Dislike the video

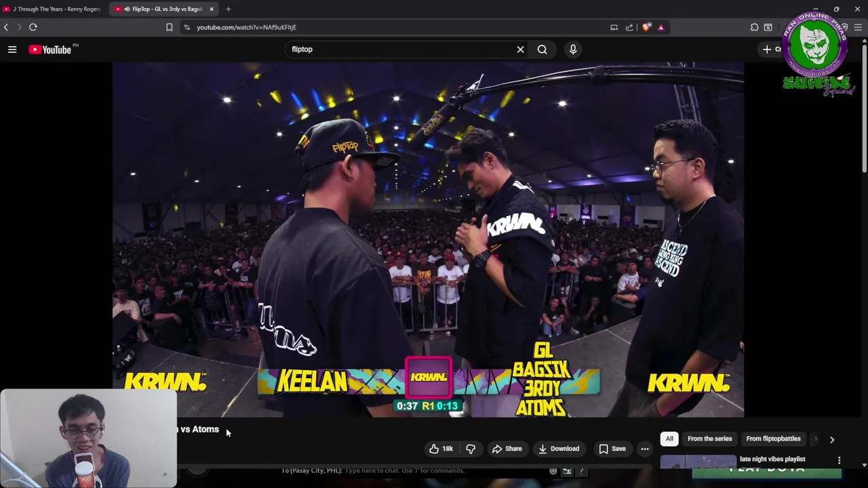pyautogui.click(x=471, y=449)
